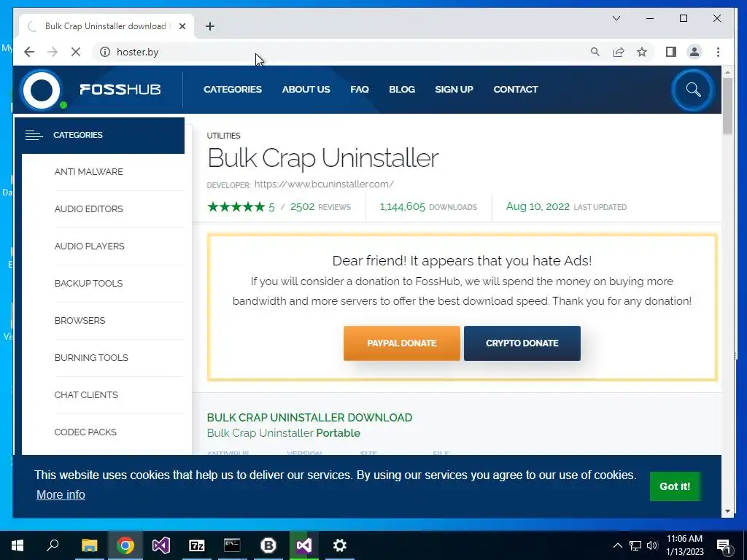
Task: Click the Bulk Crap Uninstaller Portable heading
Action: click(x=284, y=433)
